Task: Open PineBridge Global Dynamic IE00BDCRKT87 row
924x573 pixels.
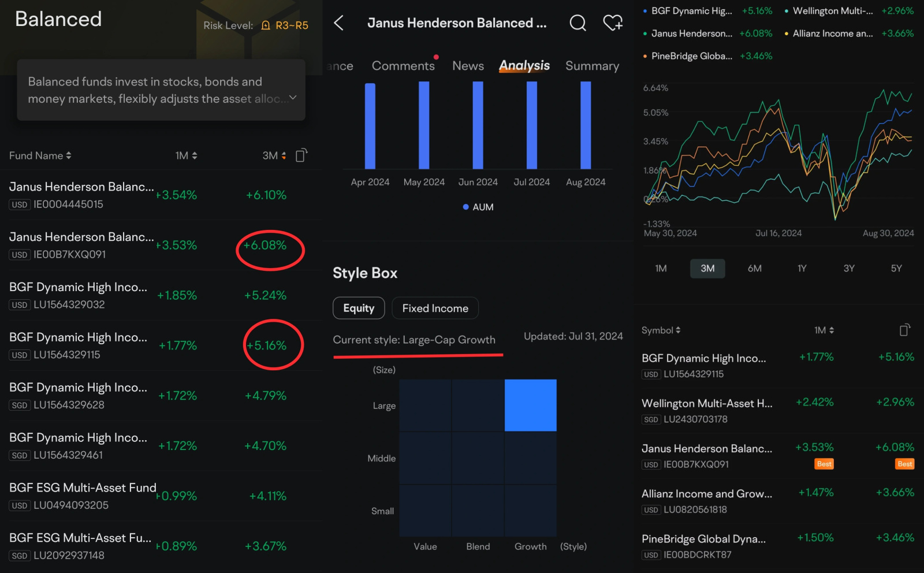Action: (778, 546)
